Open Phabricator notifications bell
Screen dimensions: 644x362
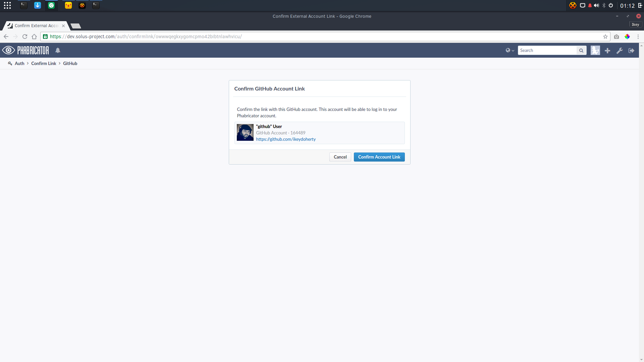click(58, 50)
